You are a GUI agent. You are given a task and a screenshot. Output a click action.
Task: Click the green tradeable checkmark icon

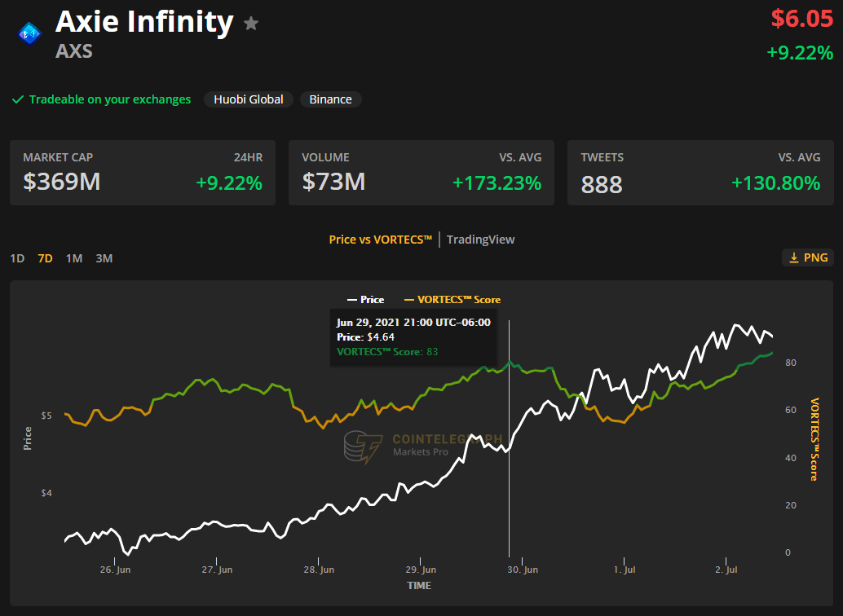[x=18, y=99]
